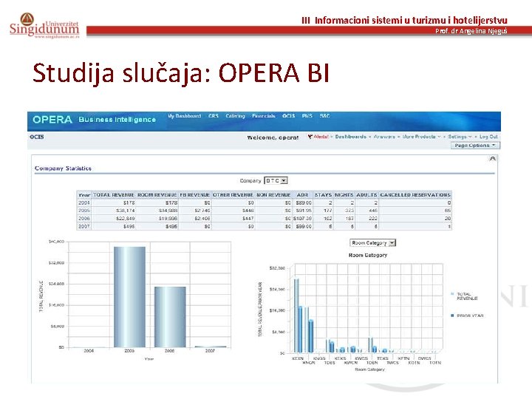The width and height of the screenshot is (532, 399).
Task: Select the 2005 year row cell
Action: point(84,211)
